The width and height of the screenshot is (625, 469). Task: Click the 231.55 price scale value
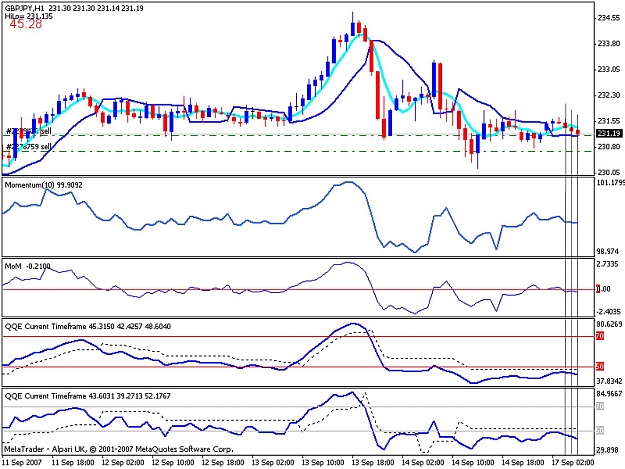[609, 121]
